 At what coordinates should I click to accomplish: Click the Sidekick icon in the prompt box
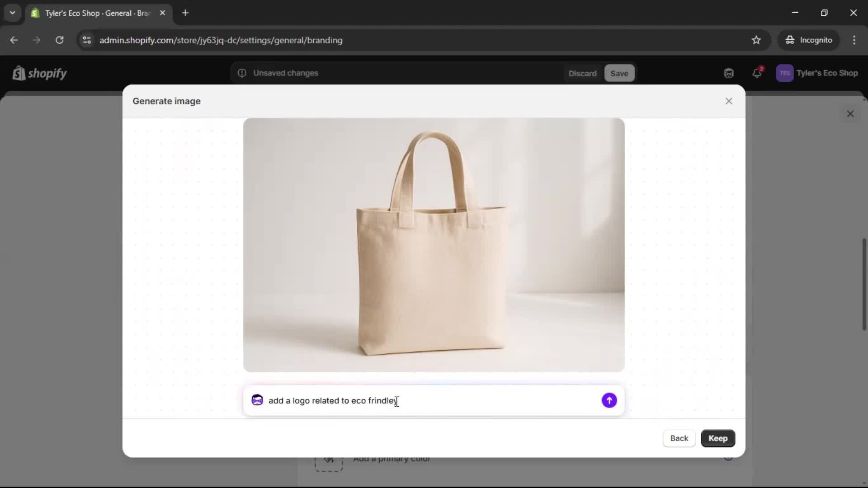click(257, 400)
